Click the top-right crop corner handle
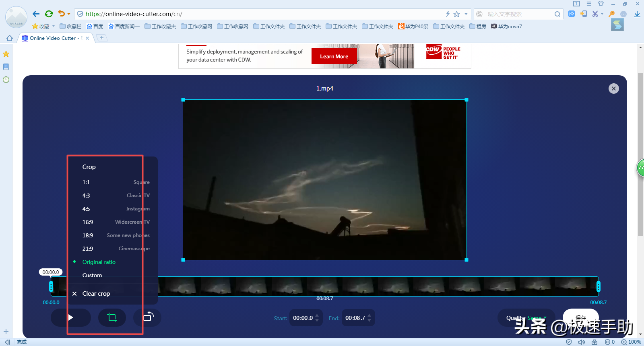644x346 pixels. point(466,100)
